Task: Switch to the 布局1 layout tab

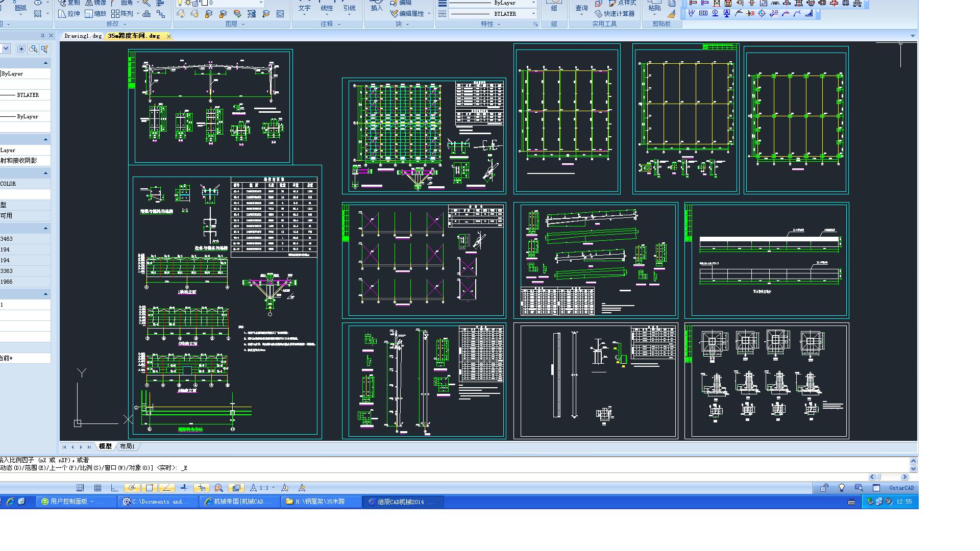Action: coord(127,447)
